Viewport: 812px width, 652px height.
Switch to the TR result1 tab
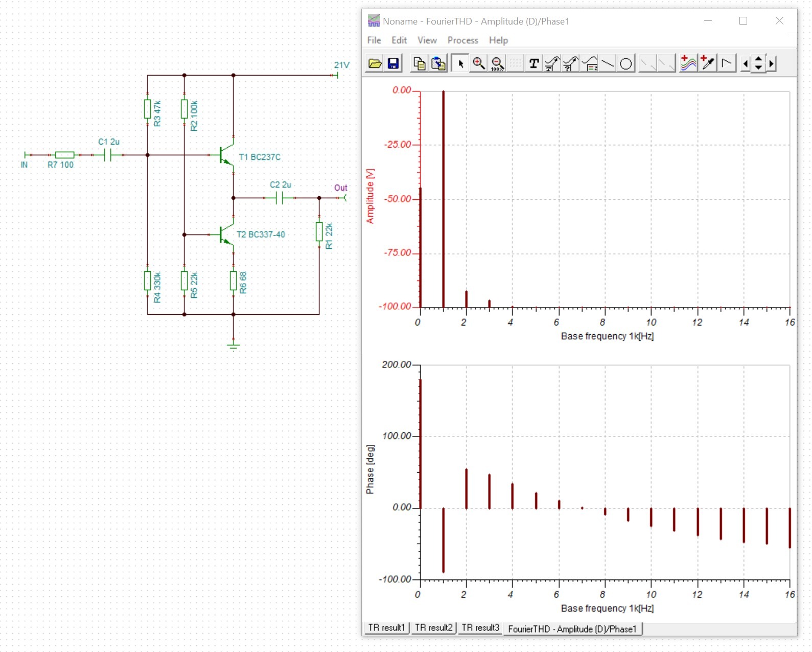[x=386, y=627]
